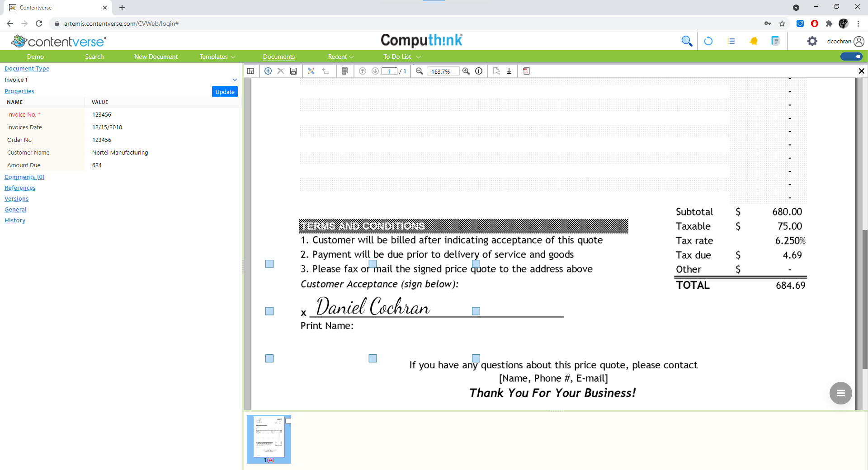The height and width of the screenshot is (470, 868).
Task: Open the dcochran user profile icon
Action: (859, 41)
